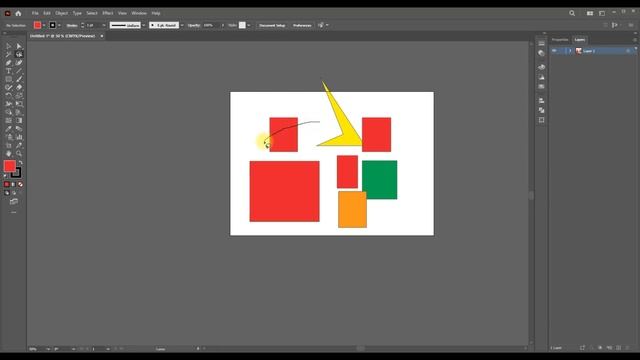The height and width of the screenshot is (360, 640).
Task: Click Create New Layer button
Action: point(618,348)
